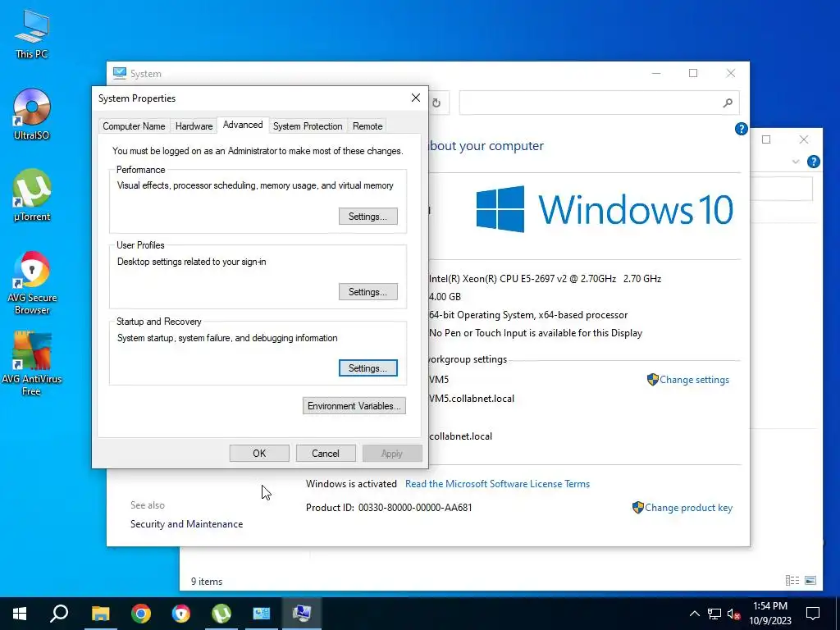Click VM5.collabnet.local computer name text

point(472,399)
